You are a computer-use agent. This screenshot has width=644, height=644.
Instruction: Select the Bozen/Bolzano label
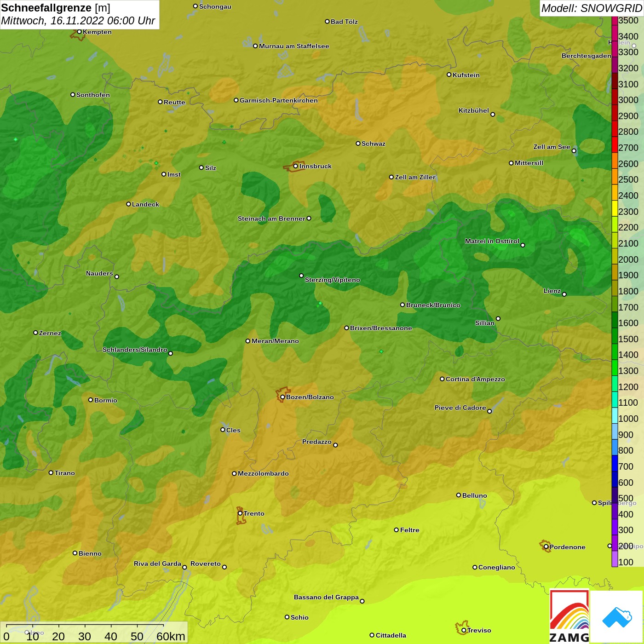point(310,397)
